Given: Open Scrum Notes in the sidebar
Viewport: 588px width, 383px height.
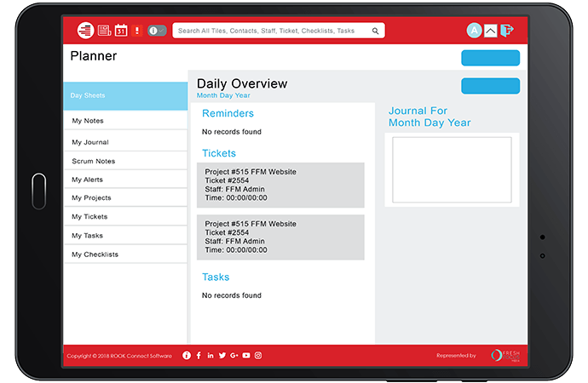Looking at the screenshot, I should click(125, 161).
